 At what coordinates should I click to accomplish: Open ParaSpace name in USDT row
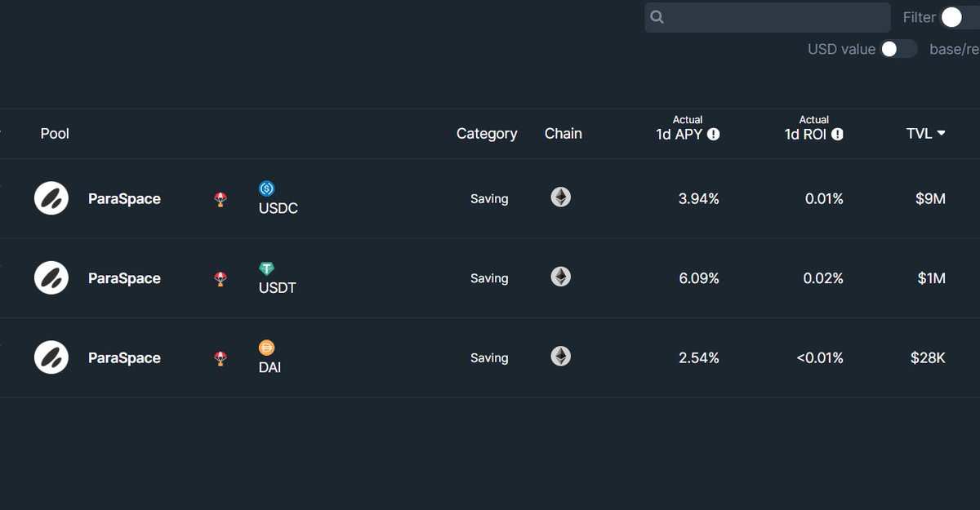point(124,279)
